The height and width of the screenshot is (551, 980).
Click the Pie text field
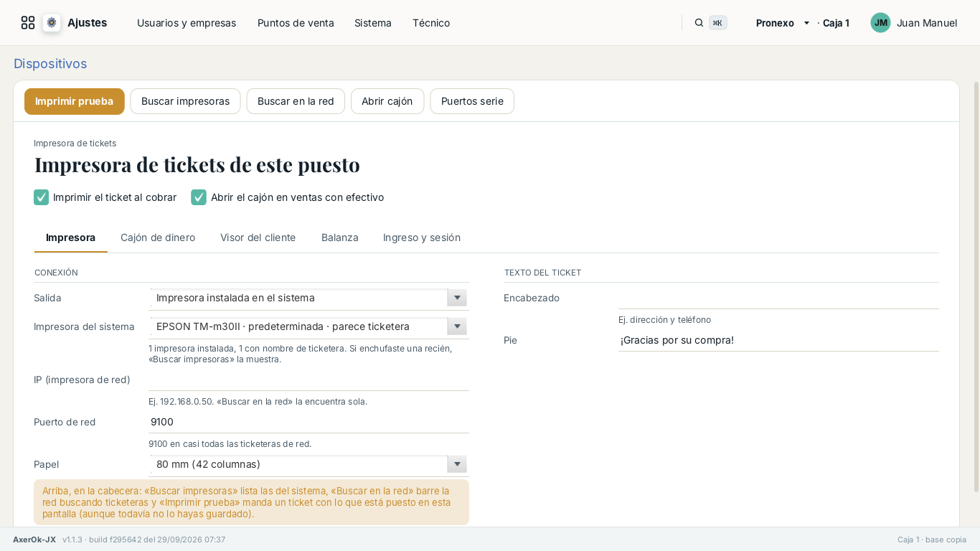pos(778,340)
